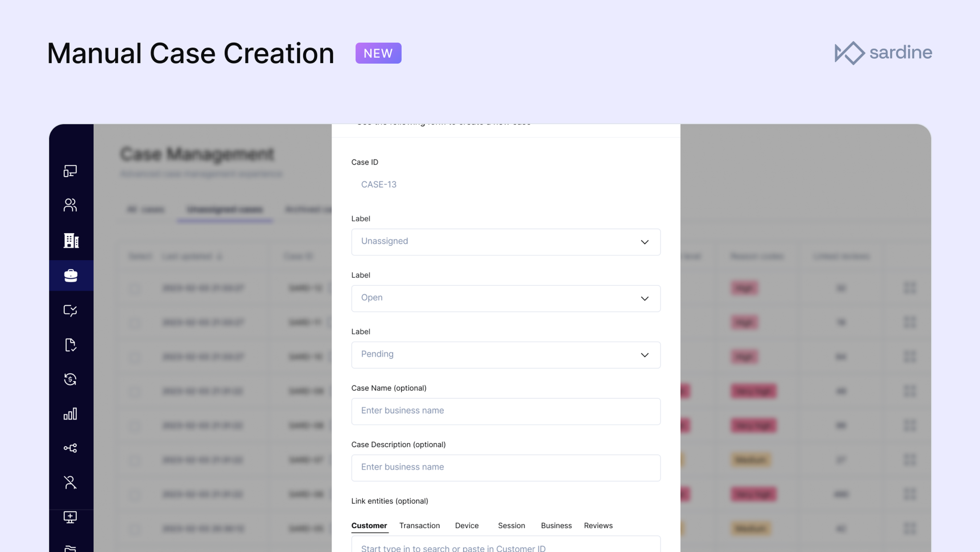Screen dimensions: 980x552
Task: Click the Sardine logo
Action: tap(883, 53)
